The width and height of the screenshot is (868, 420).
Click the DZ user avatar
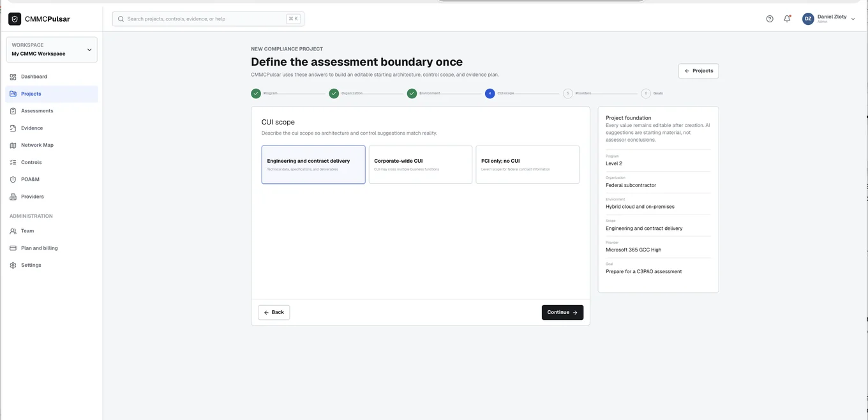tap(808, 19)
